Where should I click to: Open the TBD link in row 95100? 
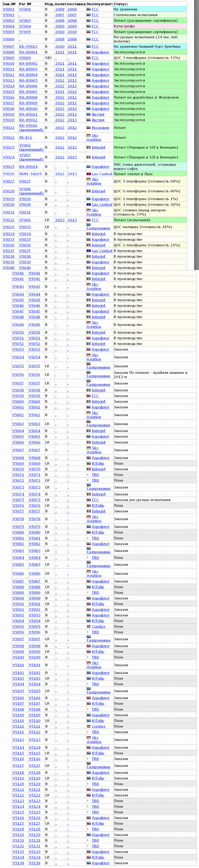[96, 657]
